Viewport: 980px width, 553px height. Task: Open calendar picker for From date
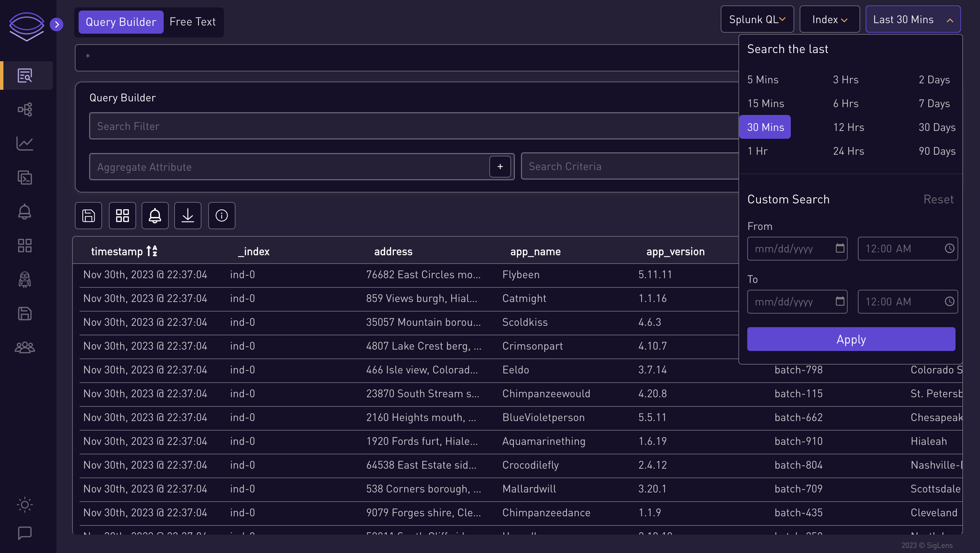tap(839, 248)
